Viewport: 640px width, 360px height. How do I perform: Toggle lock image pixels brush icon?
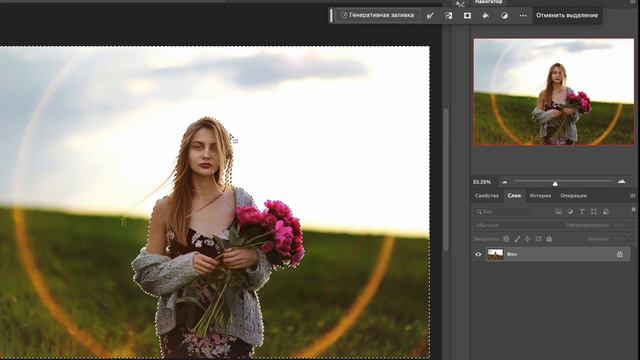(517, 239)
